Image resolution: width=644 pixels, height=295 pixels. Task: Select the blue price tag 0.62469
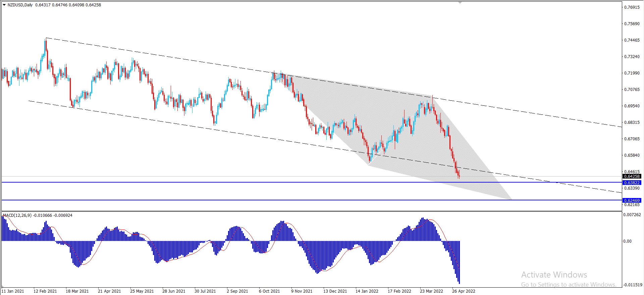tap(632, 200)
